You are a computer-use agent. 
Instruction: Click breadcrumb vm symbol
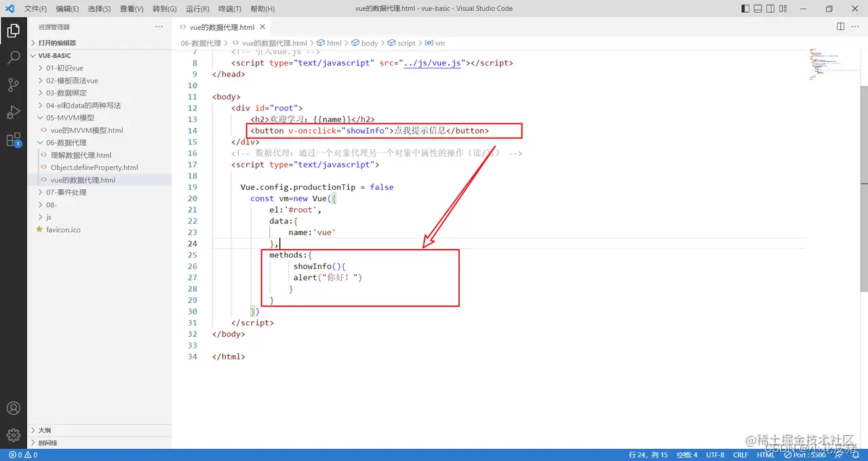[435, 43]
